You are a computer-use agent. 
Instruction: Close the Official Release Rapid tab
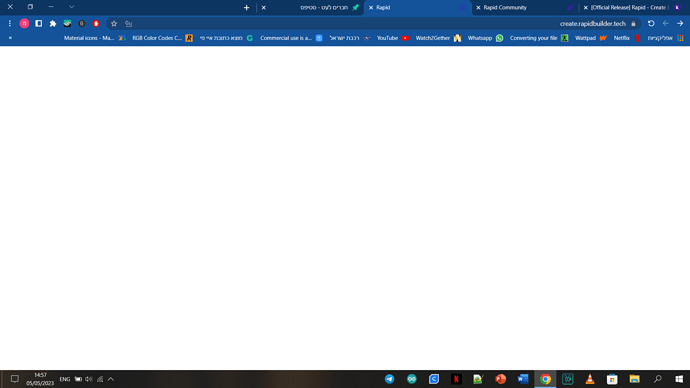(x=586, y=7)
